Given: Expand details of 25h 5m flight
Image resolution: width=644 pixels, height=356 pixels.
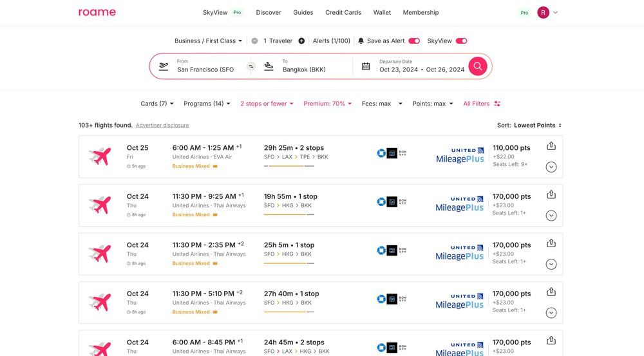Looking at the screenshot, I should 551,265.
